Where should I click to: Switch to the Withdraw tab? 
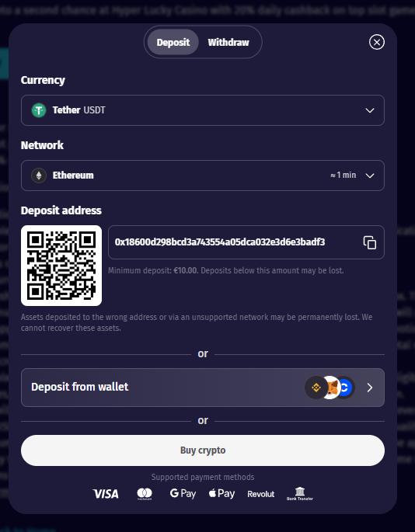pyautogui.click(x=228, y=42)
